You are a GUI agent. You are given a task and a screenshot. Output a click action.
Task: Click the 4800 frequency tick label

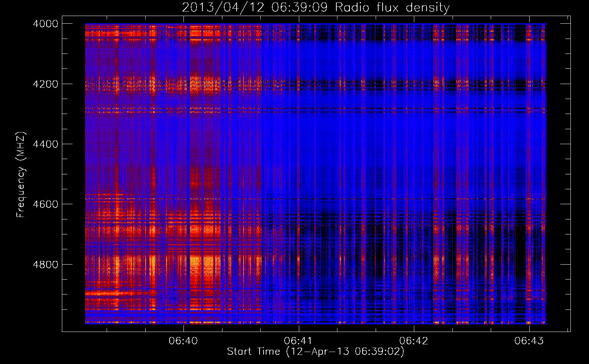[x=46, y=265]
